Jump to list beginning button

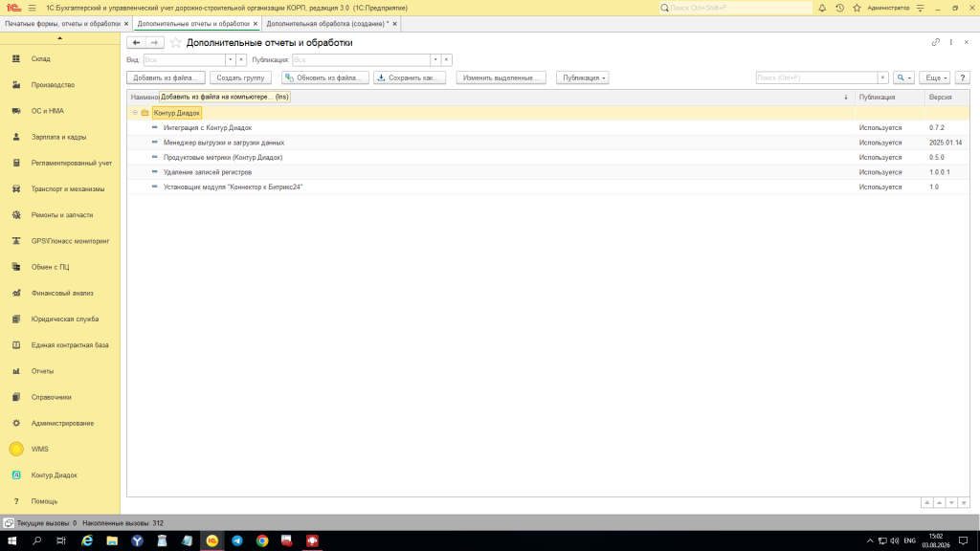[926, 503]
